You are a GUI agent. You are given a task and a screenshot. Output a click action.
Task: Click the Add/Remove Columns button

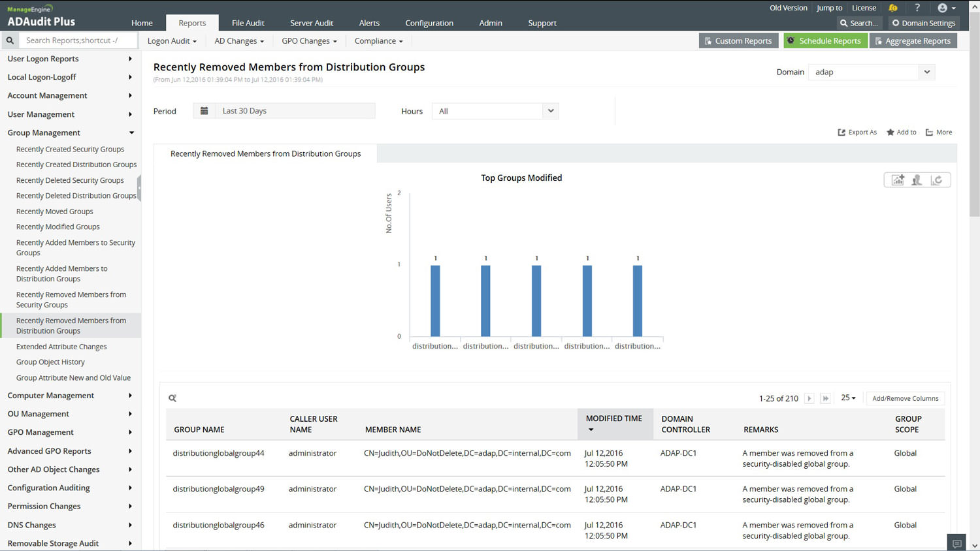click(x=905, y=398)
